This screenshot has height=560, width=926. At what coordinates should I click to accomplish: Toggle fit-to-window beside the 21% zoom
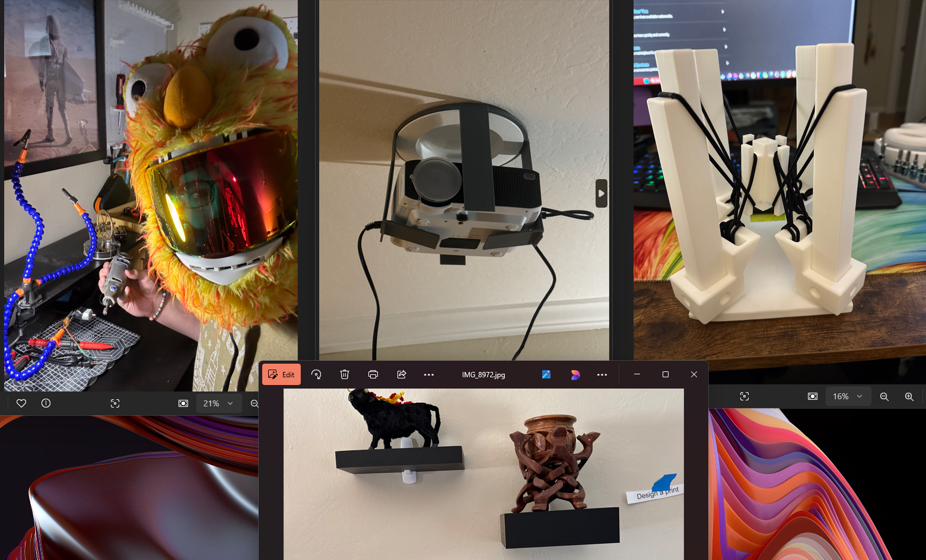(x=183, y=403)
